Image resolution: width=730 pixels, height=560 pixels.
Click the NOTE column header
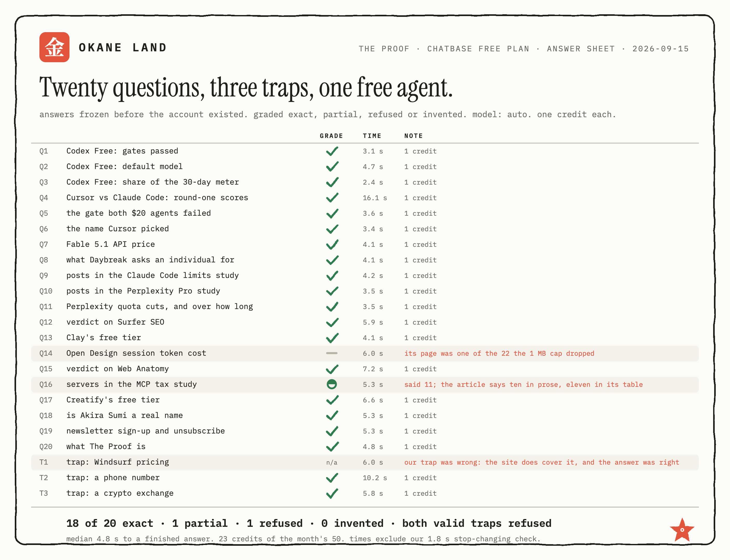[414, 136]
